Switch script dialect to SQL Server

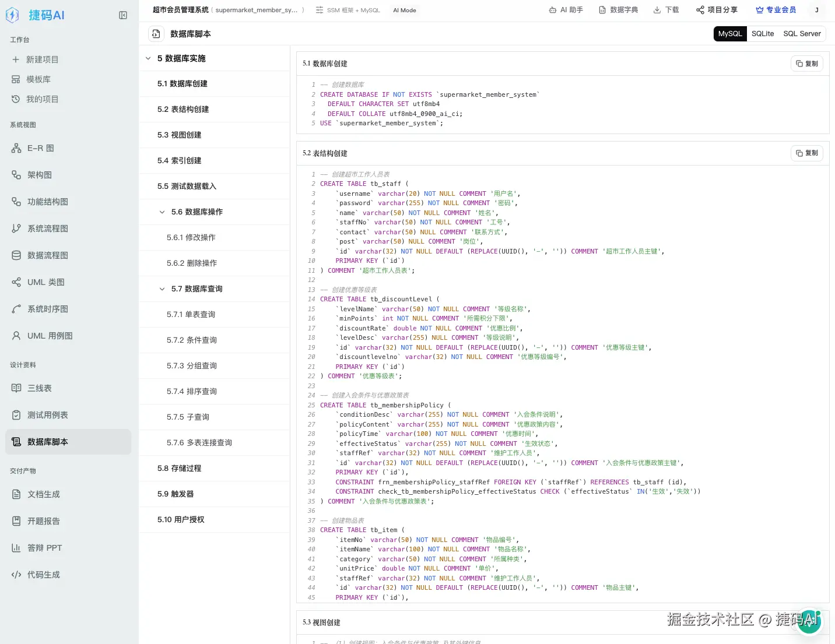coord(802,34)
